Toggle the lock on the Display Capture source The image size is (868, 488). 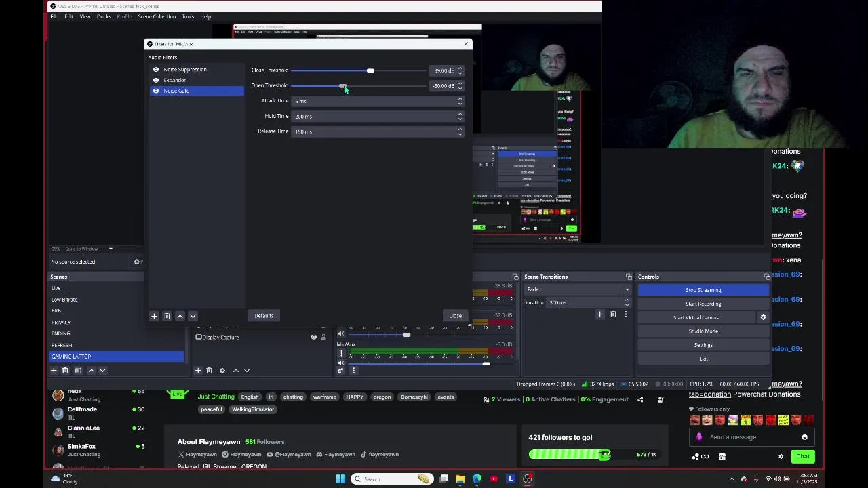323,337
